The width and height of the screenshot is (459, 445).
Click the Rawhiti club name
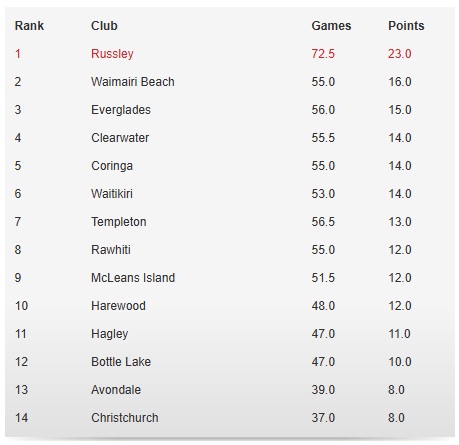click(x=111, y=250)
